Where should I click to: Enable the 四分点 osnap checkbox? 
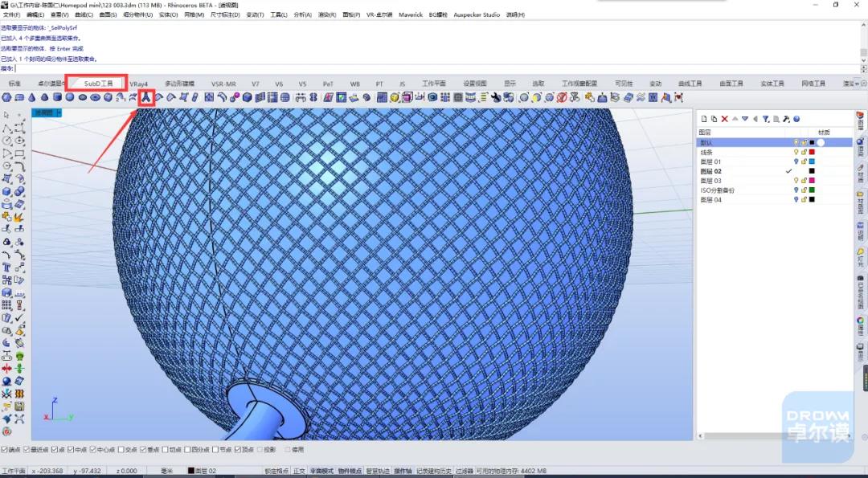187,450
